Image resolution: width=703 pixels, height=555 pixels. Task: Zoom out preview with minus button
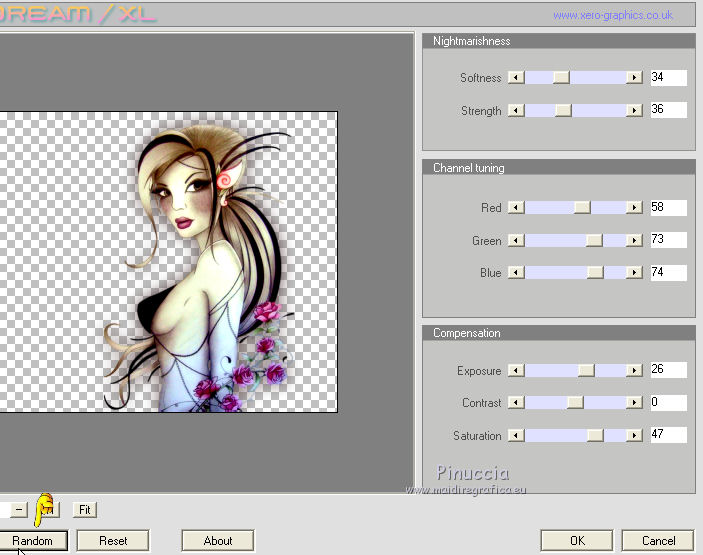pyautogui.click(x=19, y=510)
